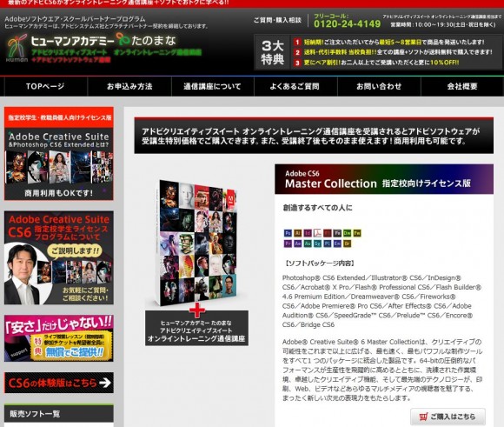Click the ご購入はこちら purchase button
This screenshot has width=504, height=427.
tap(448, 417)
